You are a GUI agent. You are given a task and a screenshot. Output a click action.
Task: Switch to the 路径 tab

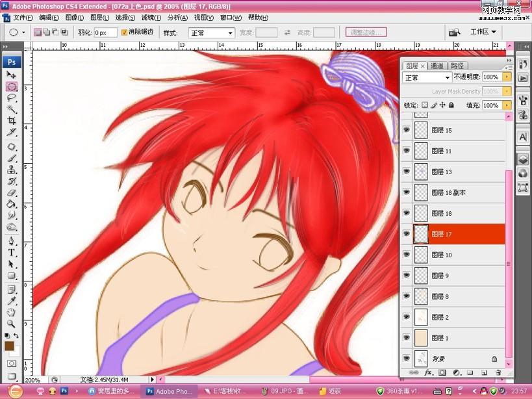pyautogui.click(x=457, y=66)
